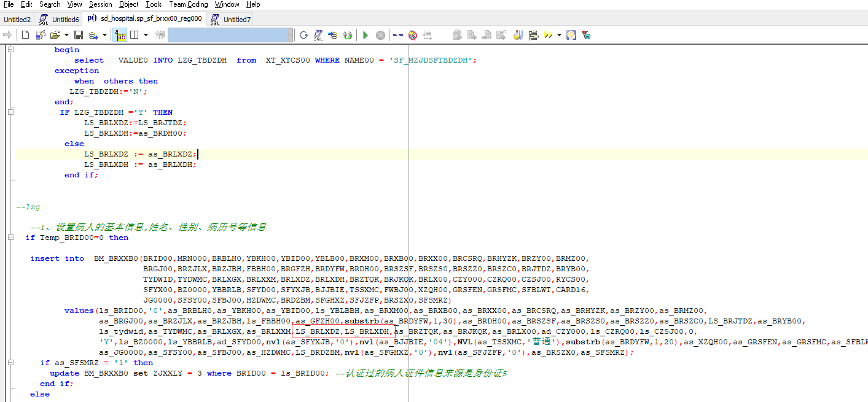Click the SQL script icon in the toolbar

(318, 35)
